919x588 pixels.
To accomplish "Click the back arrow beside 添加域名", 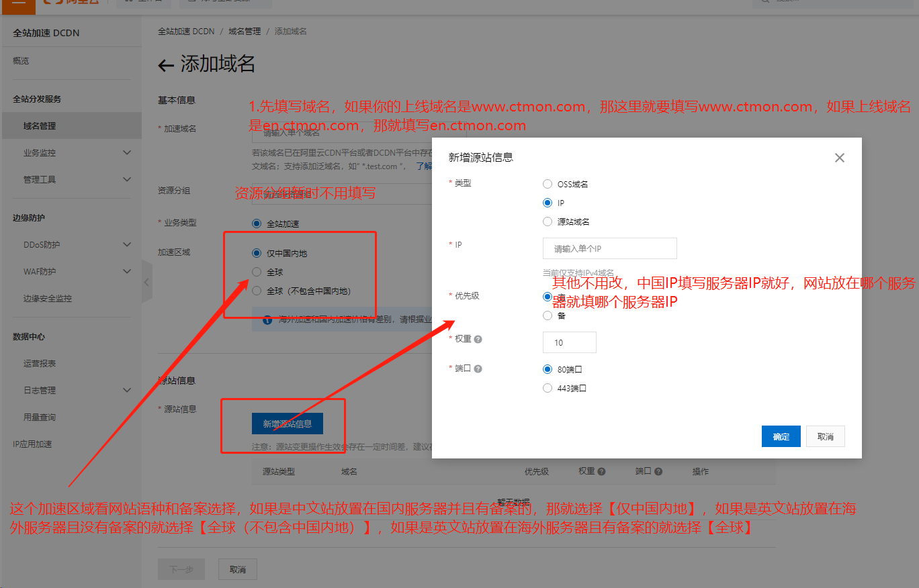I will point(166,65).
